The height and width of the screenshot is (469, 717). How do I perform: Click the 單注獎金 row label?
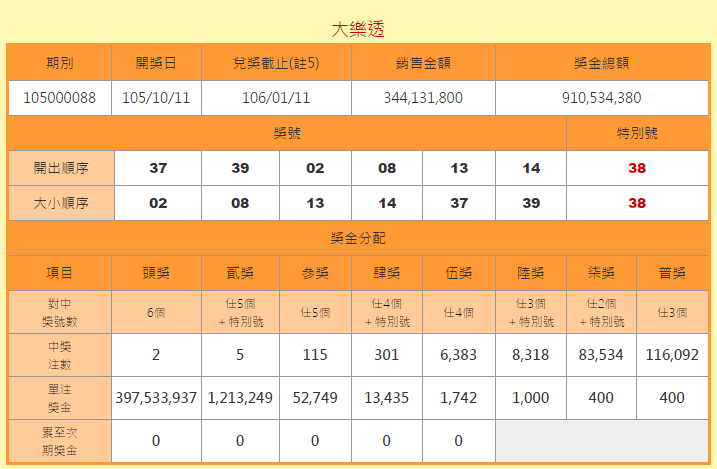[x=59, y=398]
